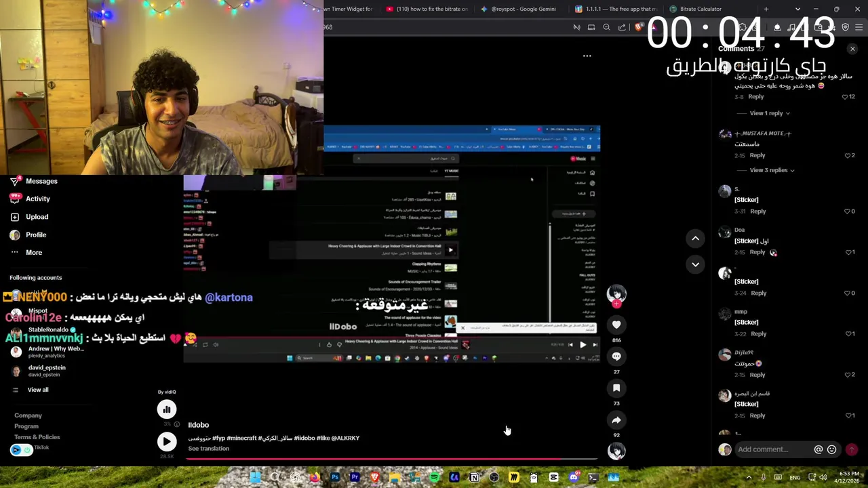Click the zoom magnifier icon in address bar

point(606,27)
